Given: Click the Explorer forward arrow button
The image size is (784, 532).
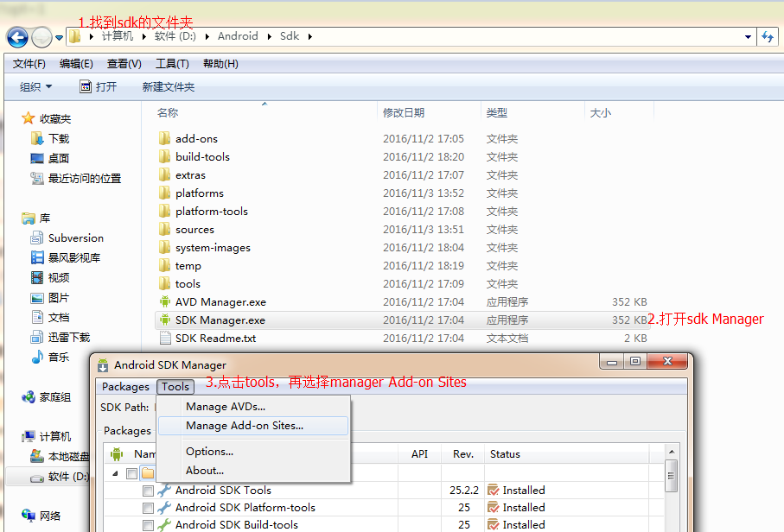Looking at the screenshot, I should [41, 37].
